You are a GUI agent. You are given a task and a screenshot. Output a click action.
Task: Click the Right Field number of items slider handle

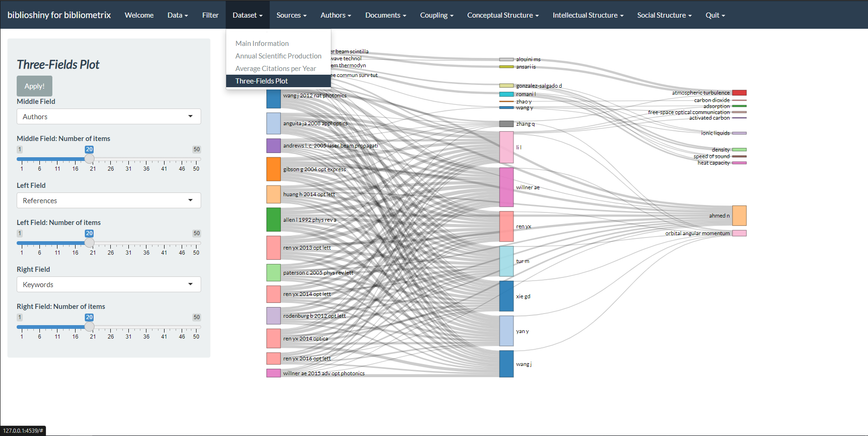pos(89,327)
